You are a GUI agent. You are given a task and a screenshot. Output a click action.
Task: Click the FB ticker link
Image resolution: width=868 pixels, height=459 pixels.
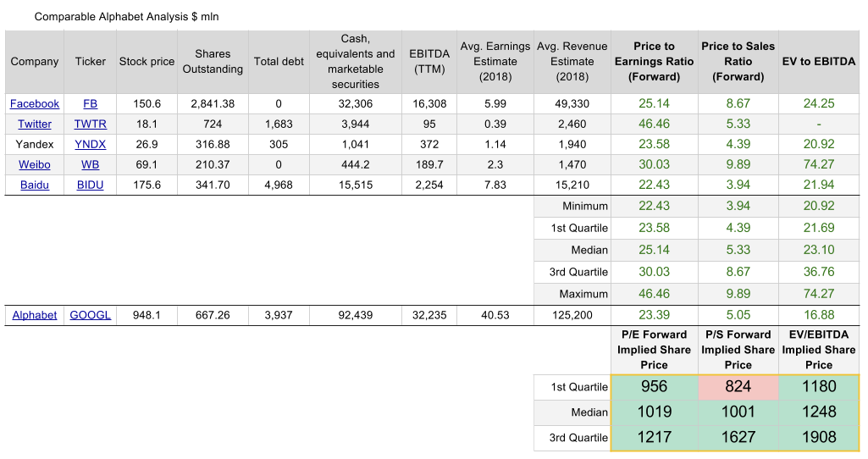pyautogui.click(x=90, y=103)
